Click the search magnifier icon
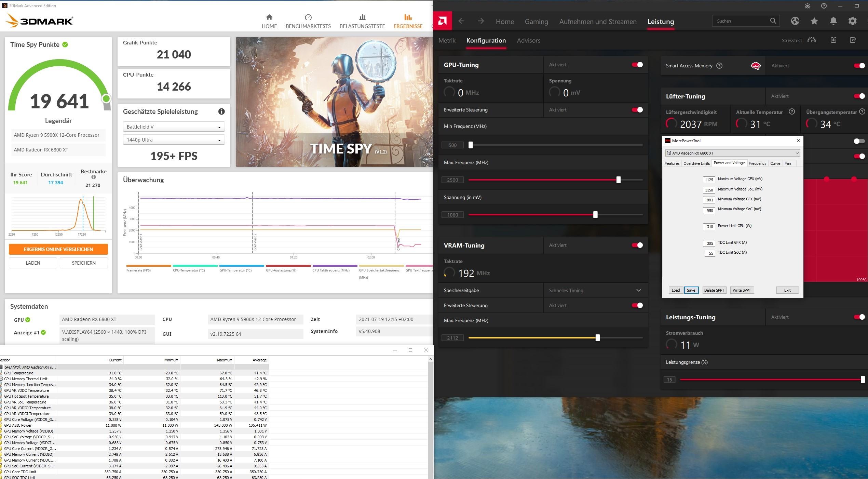Image resolution: width=868 pixels, height=479 pixels. [x=773, y=21]
